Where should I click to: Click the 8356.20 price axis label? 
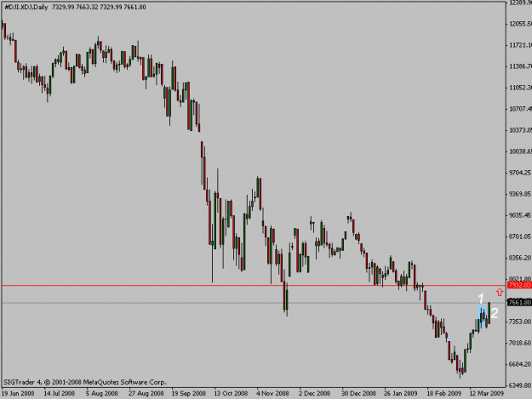click(520, 258)
